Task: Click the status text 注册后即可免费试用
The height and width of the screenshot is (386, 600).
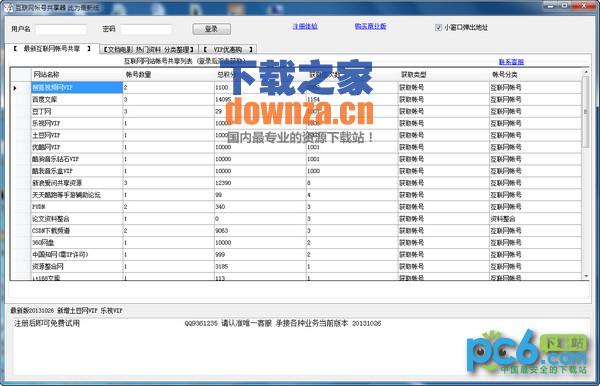Action: [x=47, y=323]
